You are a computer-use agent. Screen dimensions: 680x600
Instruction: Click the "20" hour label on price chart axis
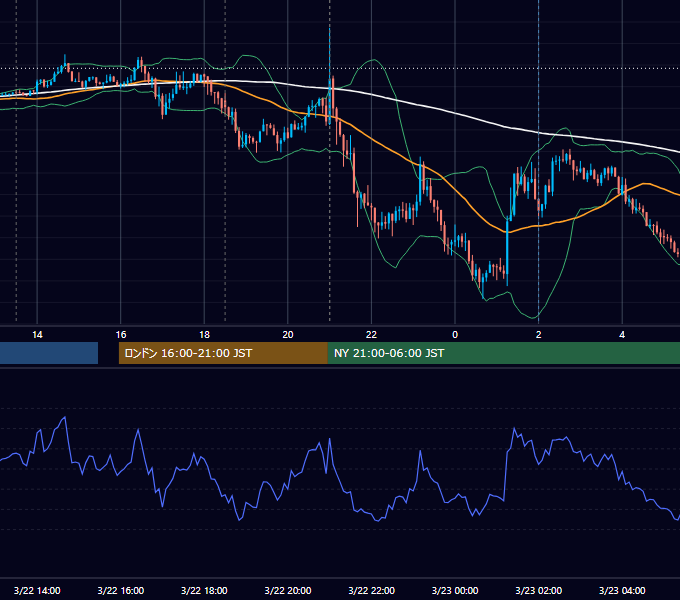(288, 335)
